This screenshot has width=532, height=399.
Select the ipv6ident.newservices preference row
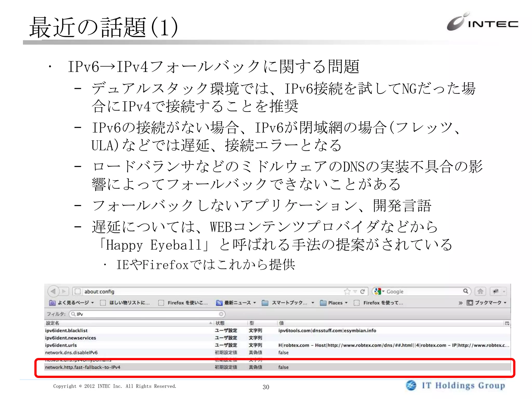pyautogui.click(x=277, y=338)
